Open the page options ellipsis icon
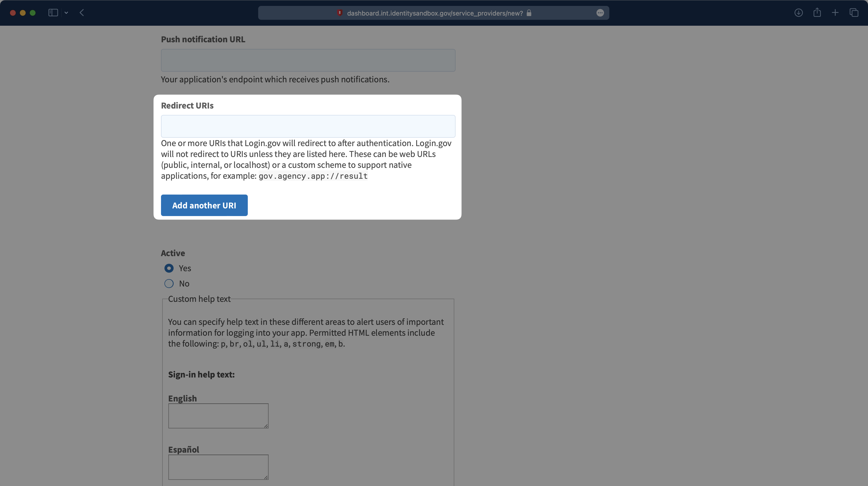This screenshot has height=486, width=868. coord(600,13)
